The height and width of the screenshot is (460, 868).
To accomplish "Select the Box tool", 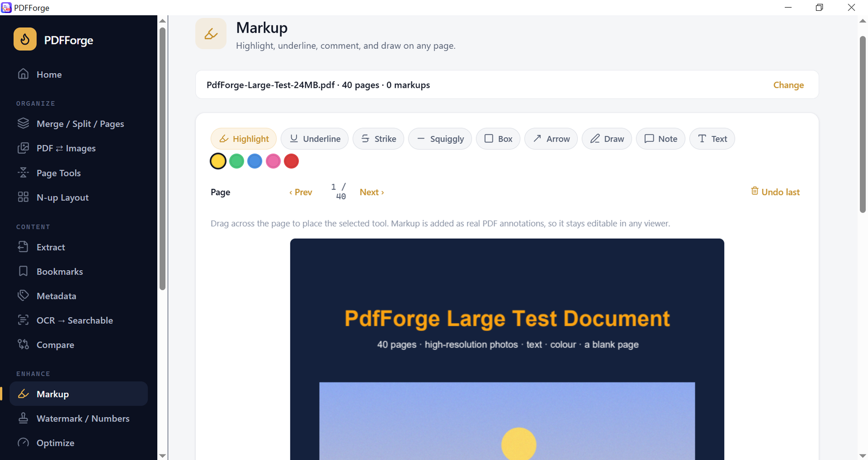I will 498,139.
